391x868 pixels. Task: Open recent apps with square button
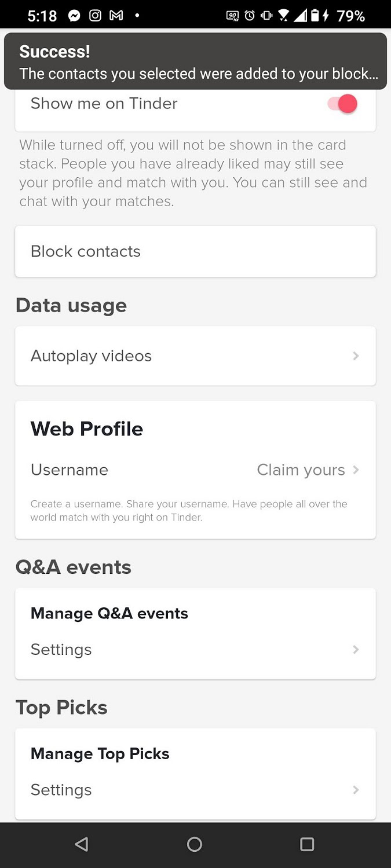[x=307, y=844]
